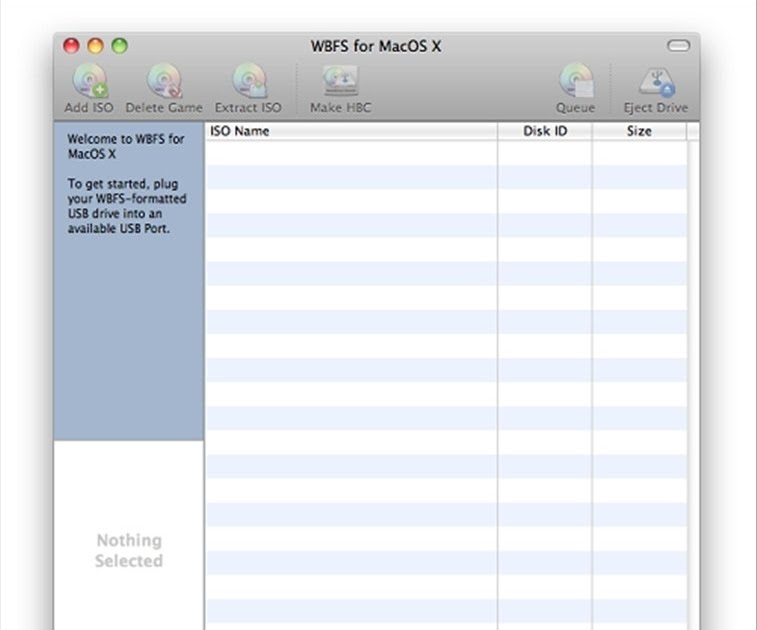Click the 'Welcome to WBFS for MacOS X' text
Image resolution: width=757 pixels, height=630 pixels.
(x=126, y=146)
